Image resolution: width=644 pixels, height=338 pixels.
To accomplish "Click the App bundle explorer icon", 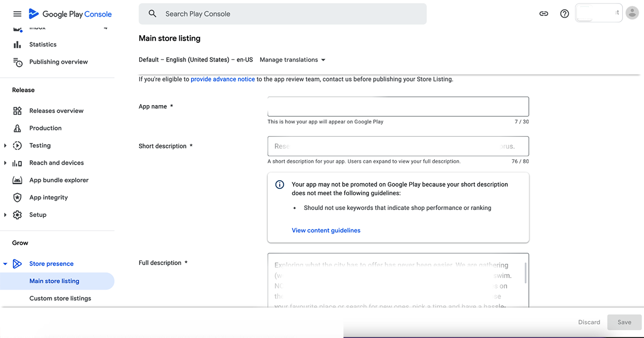I will point(17,180).
